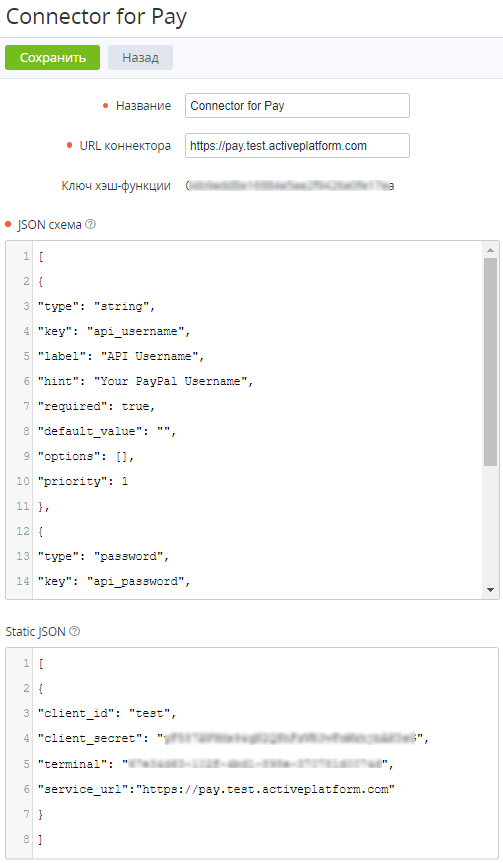Screen dimensions: 503x863
Task: Open help icon next to Static JSON
Action: coord(75,631)
